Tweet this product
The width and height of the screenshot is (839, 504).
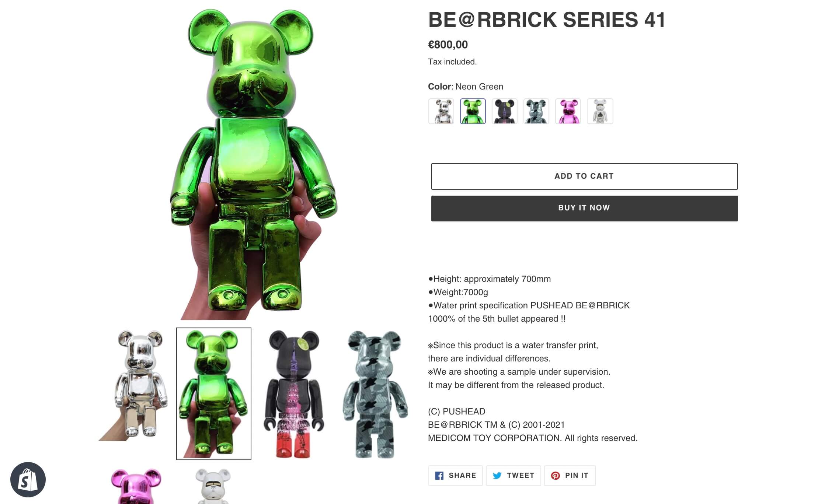[513, 476]
